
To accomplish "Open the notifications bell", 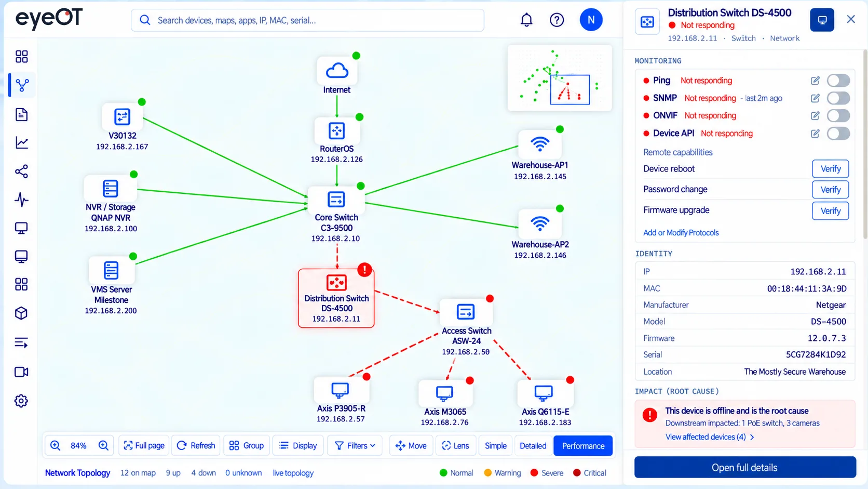I will [526, 20].
